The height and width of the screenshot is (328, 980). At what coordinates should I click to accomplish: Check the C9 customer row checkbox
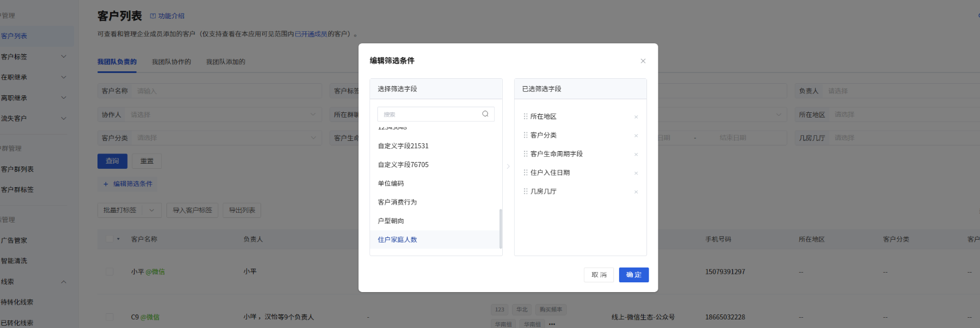pyautogui.click(x=109, y=317)
